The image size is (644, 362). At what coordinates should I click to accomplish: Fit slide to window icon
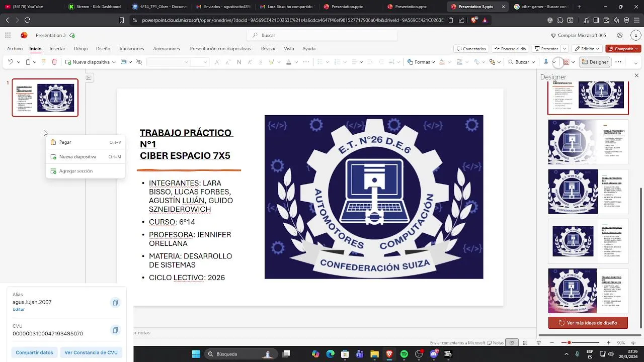633,343
